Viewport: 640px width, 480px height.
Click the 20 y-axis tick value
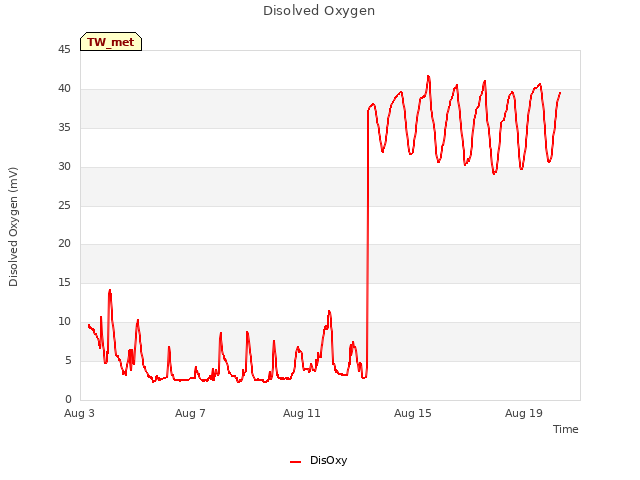[64, 244]
